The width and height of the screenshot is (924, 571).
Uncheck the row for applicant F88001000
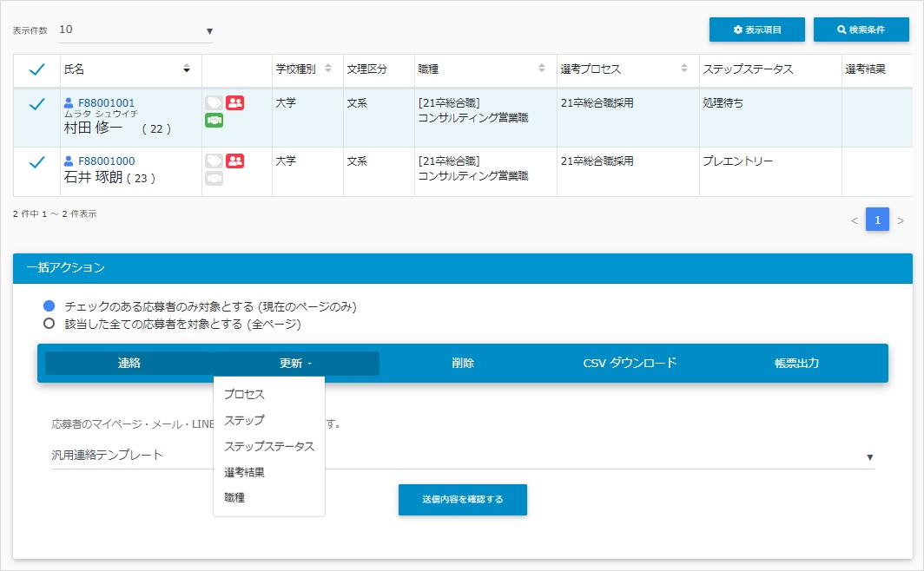[x=36, y=162]
